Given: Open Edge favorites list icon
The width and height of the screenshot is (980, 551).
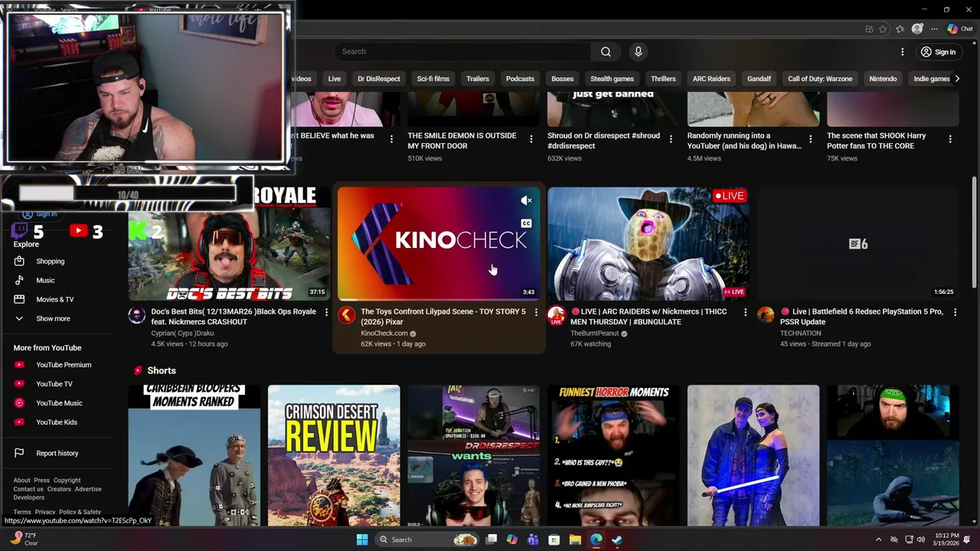Looking at the screenshot, I should coord(900,29).
